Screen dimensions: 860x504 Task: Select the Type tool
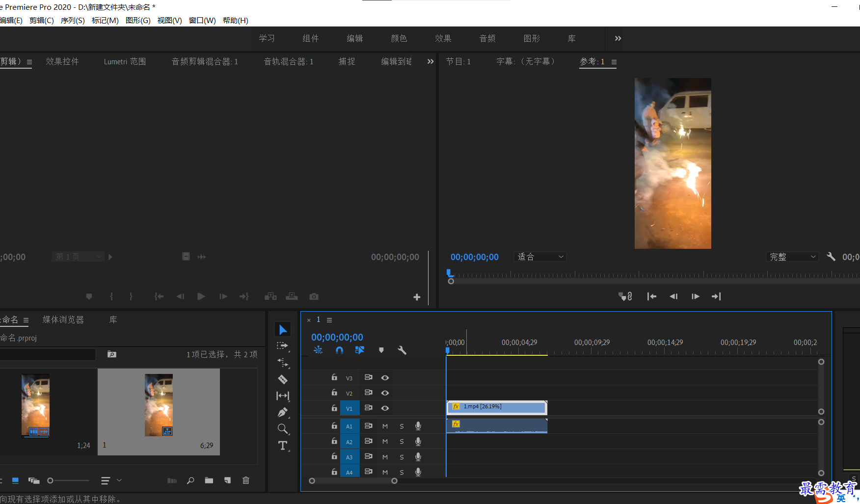pyautogui.click(x=283, y=446)
